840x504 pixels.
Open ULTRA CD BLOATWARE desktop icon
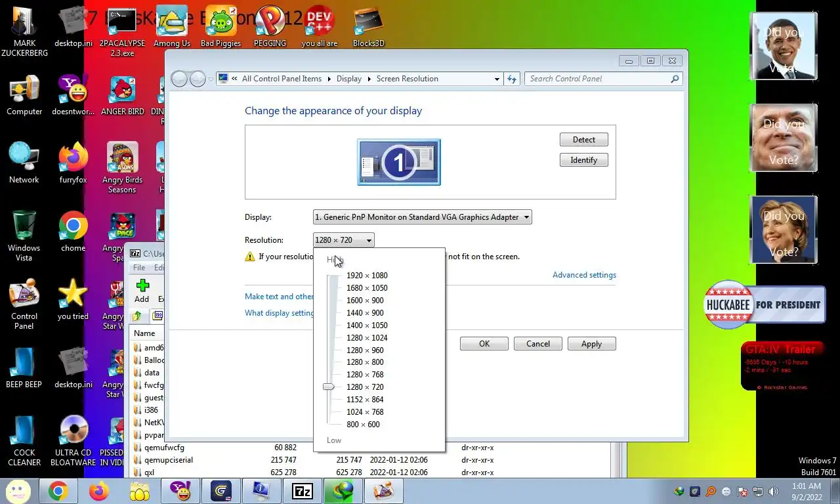click(x=73, y=441)
